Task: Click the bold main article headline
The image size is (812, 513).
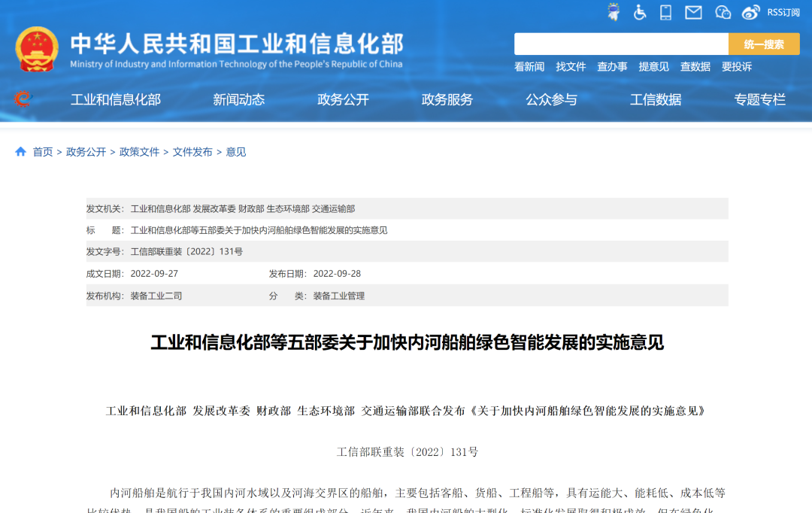Action: pyautogui.click(x=407, y=342)
